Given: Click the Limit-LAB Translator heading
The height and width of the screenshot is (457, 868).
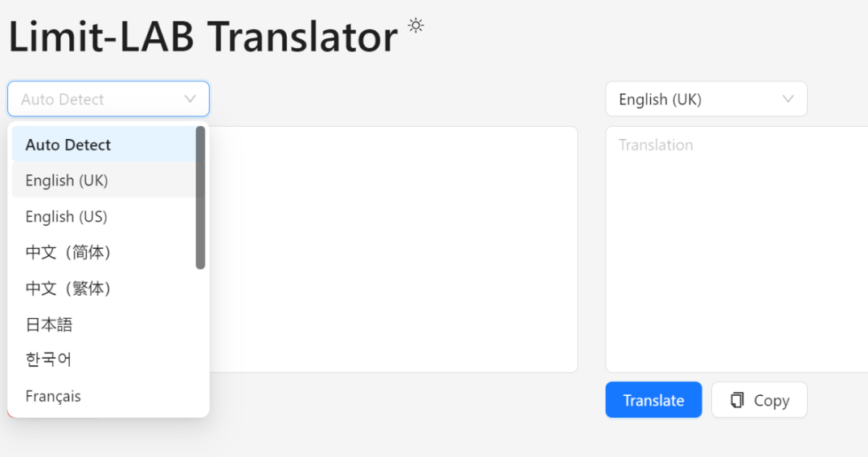Looking at the screenshot, I should (203, 37).
